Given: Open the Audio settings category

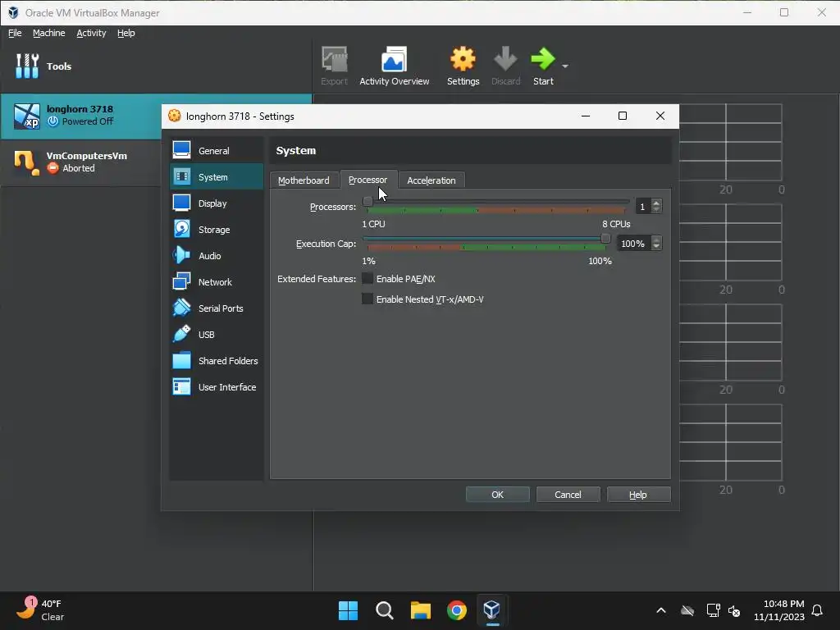Looking at the screenshot, I should 217,256.
